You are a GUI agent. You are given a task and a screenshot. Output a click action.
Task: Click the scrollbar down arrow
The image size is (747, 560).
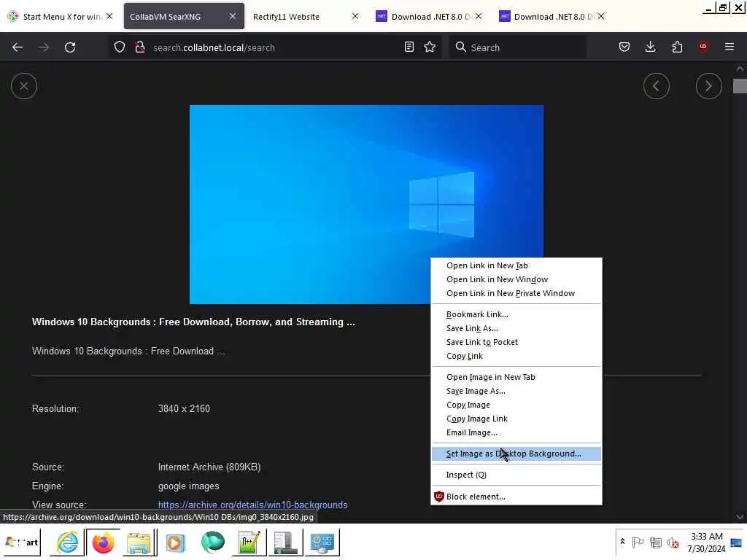(x=740, y=517)
